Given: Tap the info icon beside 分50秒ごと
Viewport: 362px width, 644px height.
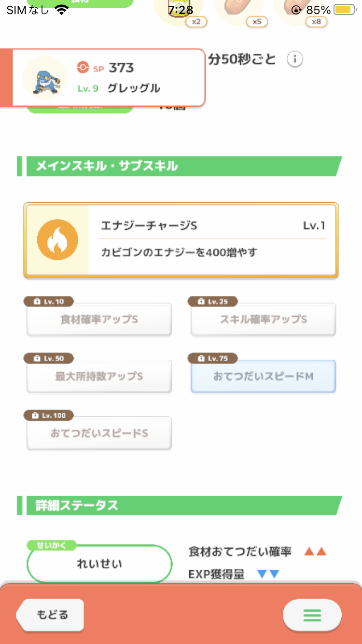Looking at the screenshot, I should point(295,59).
